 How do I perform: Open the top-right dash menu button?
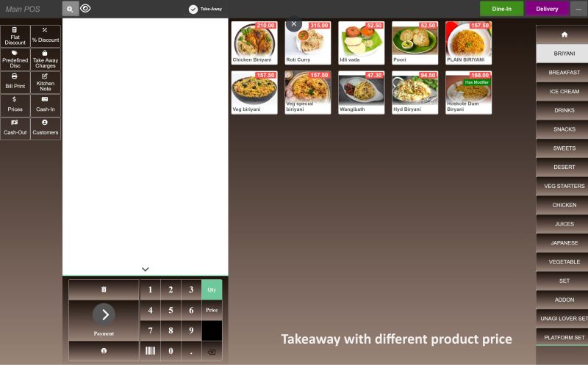coord(578,9)
